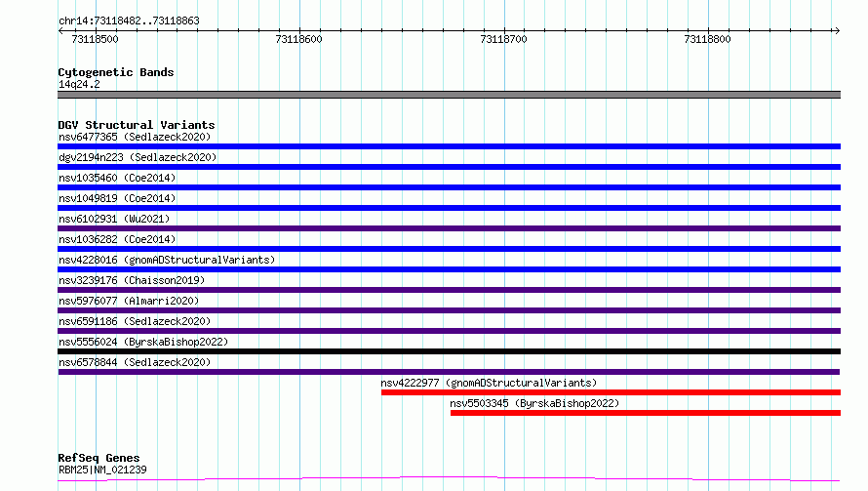Screen dimensions: 868x491
Task: Click the nsv6477365 (Sedlazeck2020) variant label
Action: [135, 137]
